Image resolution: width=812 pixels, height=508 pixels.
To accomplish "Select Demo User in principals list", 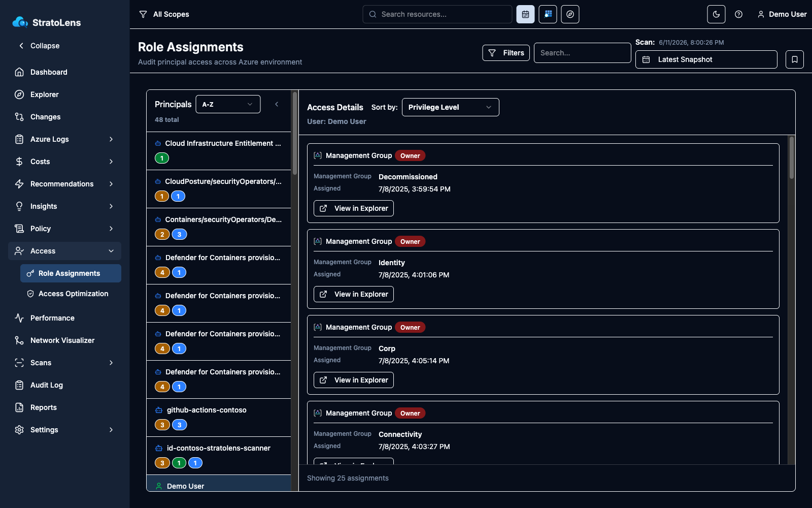I will [x=219, y=484].
